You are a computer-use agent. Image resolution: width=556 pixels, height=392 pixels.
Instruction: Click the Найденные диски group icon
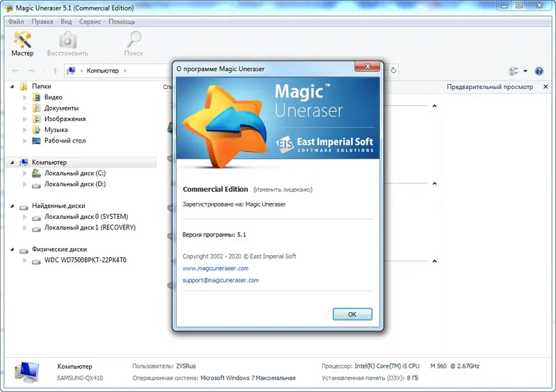(x=24, y=206)
